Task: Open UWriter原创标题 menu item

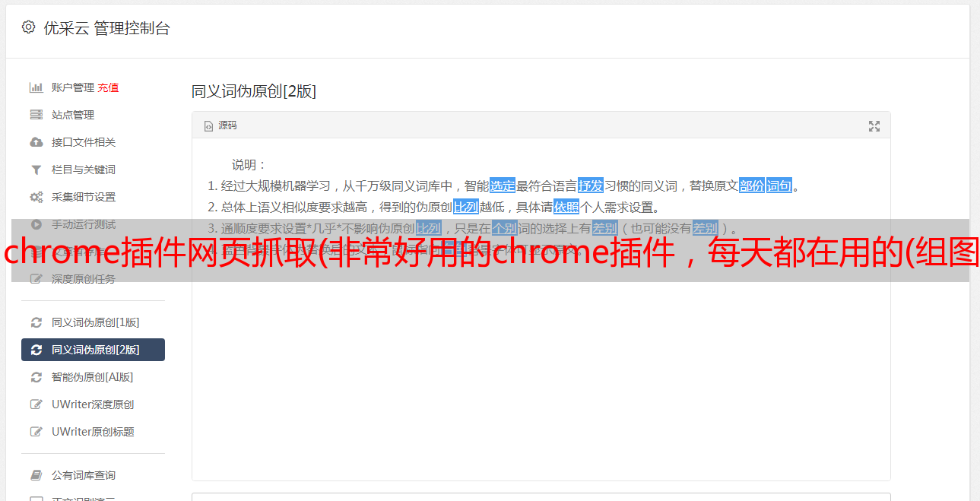Action: (93, 432)
